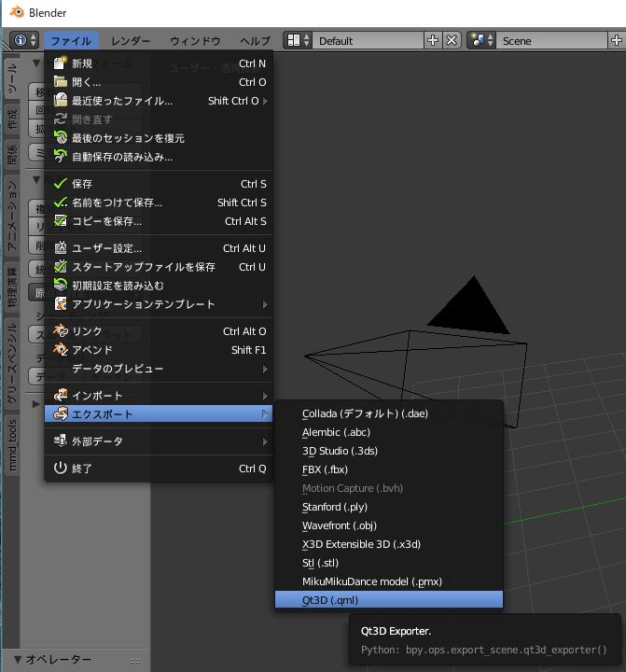Viewport: 626px width, 672px height.
Task: Choose Wavefront (.obj) export
Action: point(389,525)
